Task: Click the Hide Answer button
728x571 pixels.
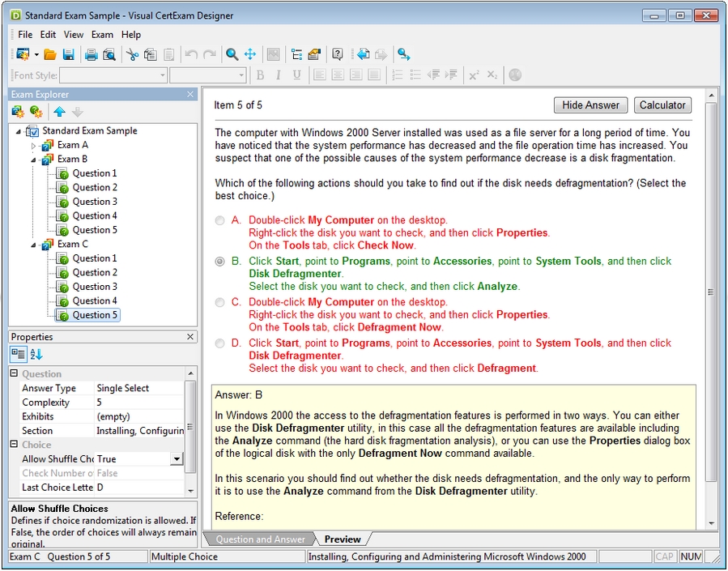Action: [x=590, y=105]
